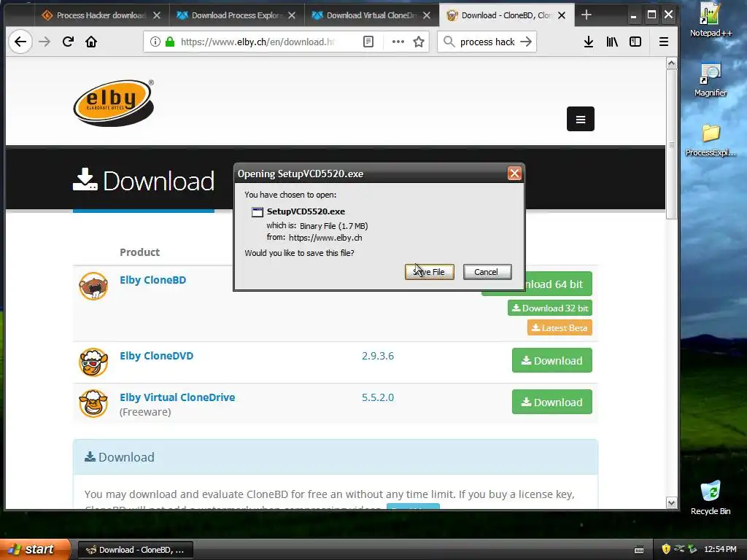The width and height of the screenshot is (747, 560).
Task: Click Save File in the dialog
Action: 429,272
